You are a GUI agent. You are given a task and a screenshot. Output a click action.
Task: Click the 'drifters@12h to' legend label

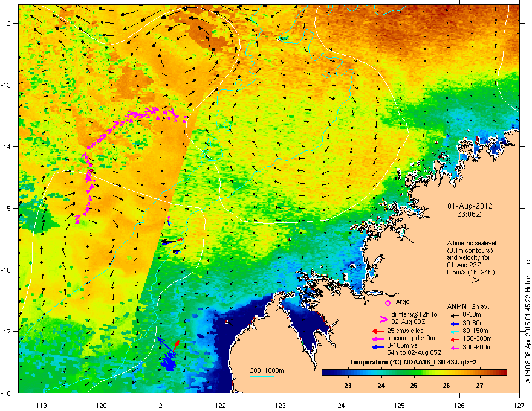(x=414, y=315)
